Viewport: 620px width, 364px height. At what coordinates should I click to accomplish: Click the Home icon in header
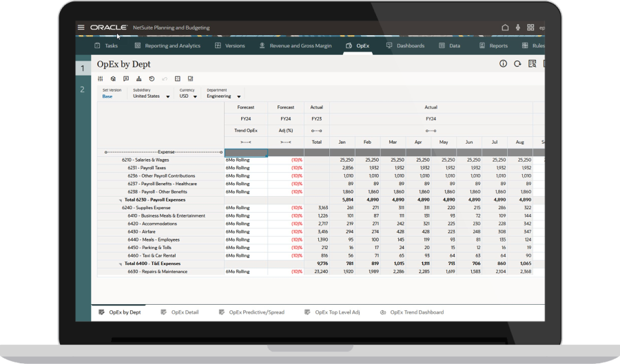coord(505,28)
